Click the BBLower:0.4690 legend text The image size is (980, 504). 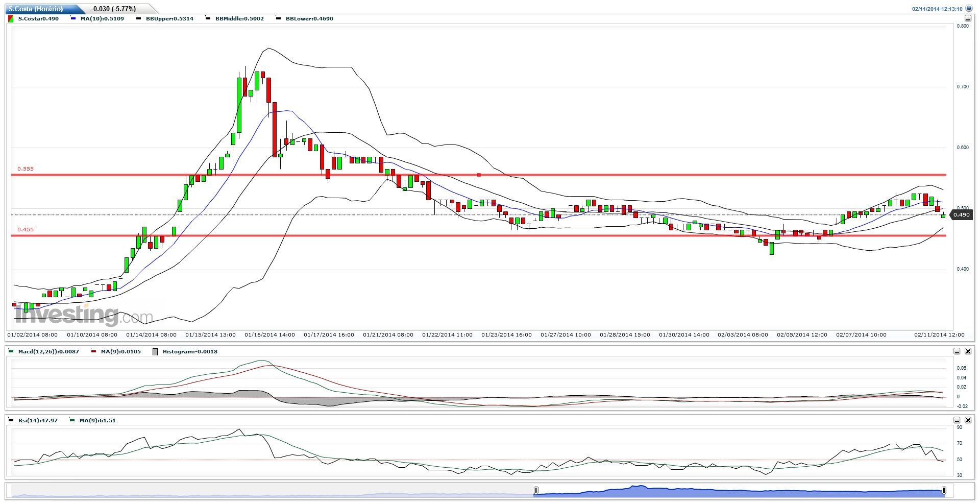pyautogui.click(x=309, y=18)
